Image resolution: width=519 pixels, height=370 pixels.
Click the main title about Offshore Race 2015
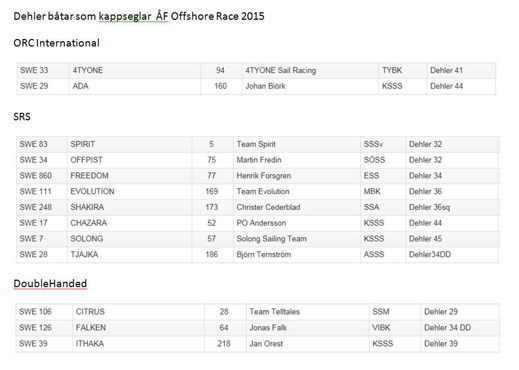139,16
